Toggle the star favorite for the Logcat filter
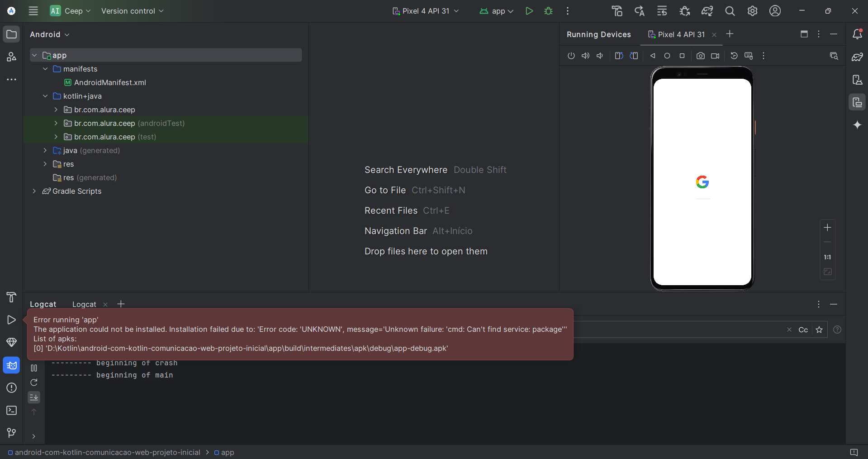The width and height of the screenshot is (868, 459). (x=819, y=330)
